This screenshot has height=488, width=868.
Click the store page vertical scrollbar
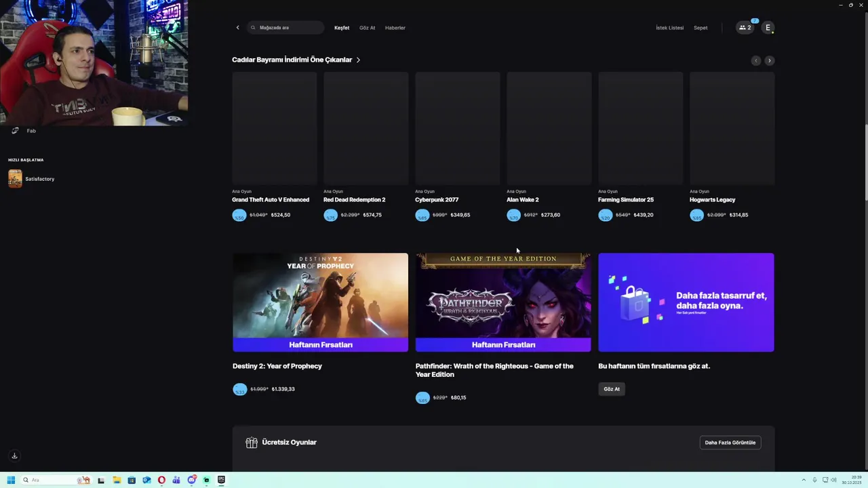(866, 163)
